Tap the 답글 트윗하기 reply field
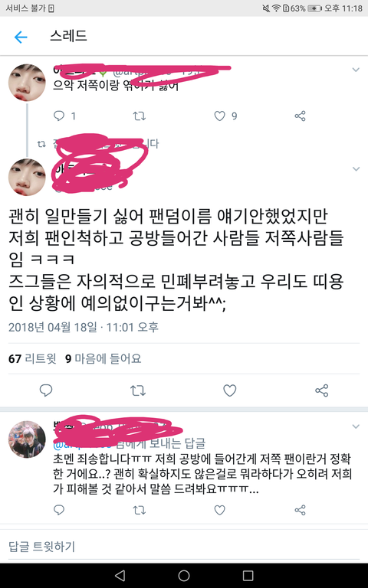The image size is (368, 588). click(x=184, y=546)
